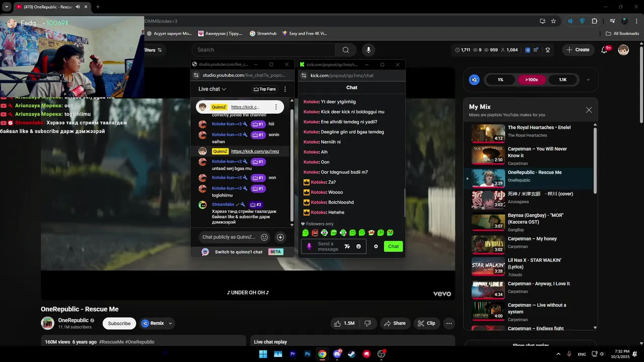Click the Share button
This screenshot has width=644, height=362.
(394, 323)
